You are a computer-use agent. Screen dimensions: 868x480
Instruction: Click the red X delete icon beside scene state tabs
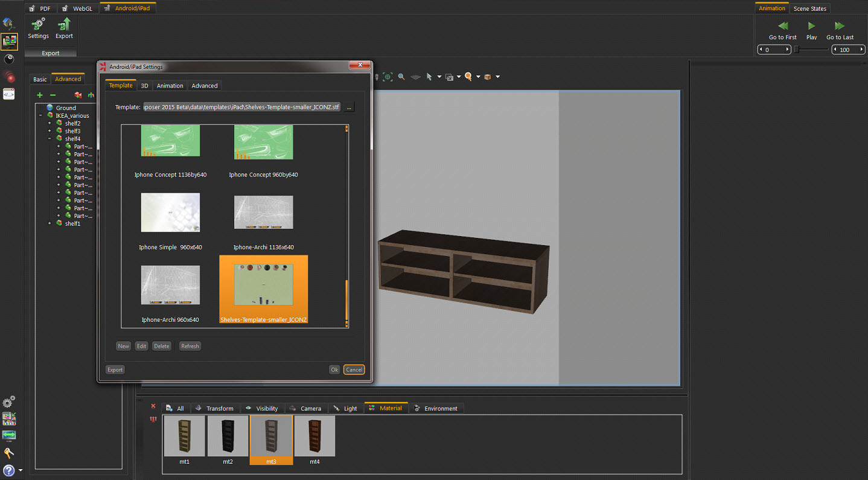[x=153, y=406]
